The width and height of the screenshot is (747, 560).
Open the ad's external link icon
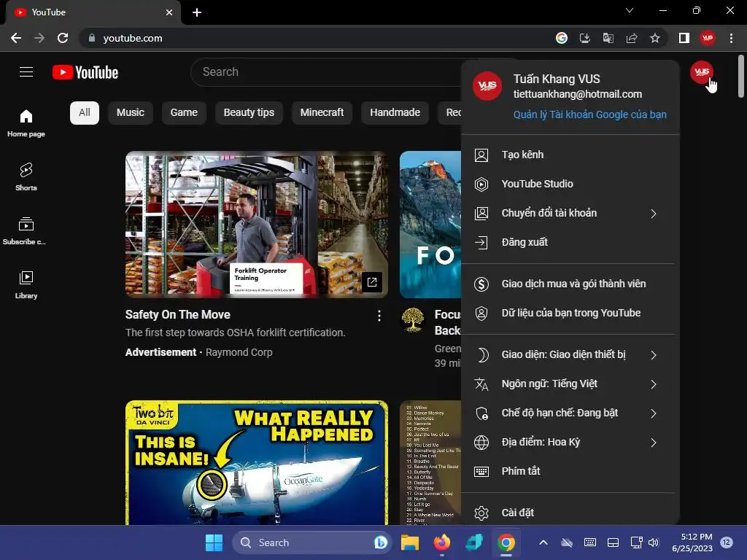point(371,282)
